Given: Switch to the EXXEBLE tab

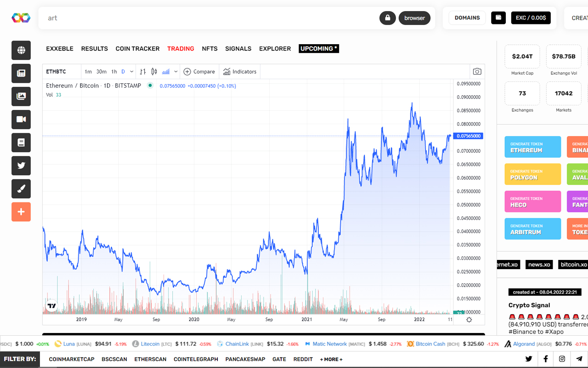Looking at the screenshot, I should 60,48.
